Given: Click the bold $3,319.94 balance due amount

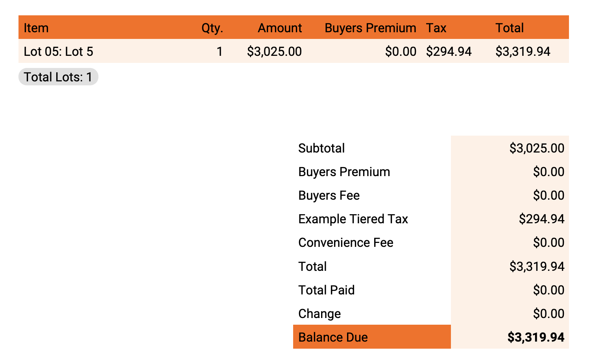Looking at the screenshot, I should click(x=536, y=337).
